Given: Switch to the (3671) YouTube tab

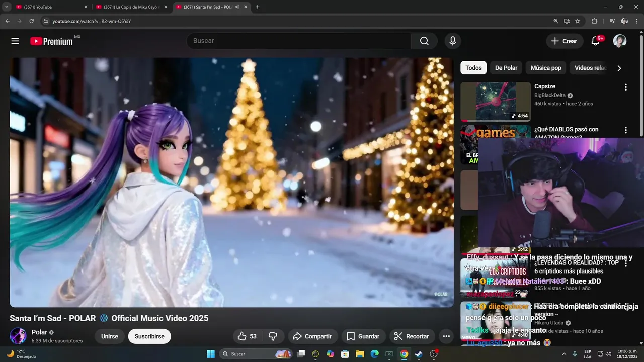Looking at the screenshot, I should (52, 7).
